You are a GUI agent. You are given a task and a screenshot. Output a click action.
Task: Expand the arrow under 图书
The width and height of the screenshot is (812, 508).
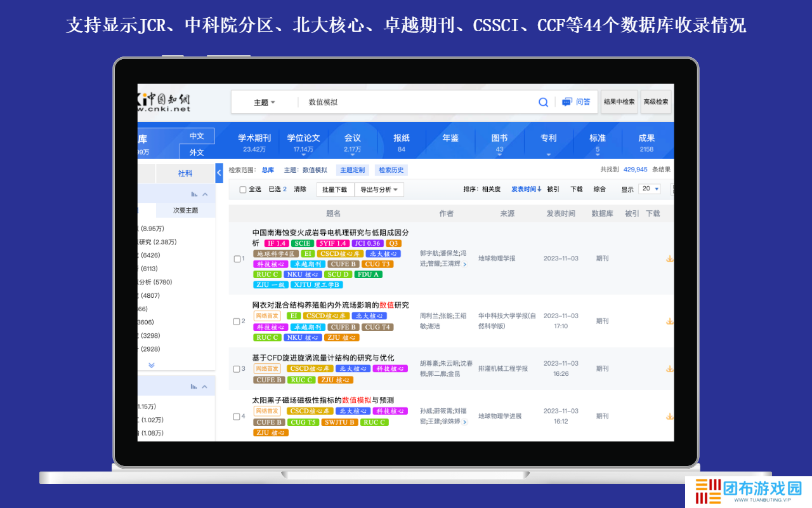(x=499, y=154)
